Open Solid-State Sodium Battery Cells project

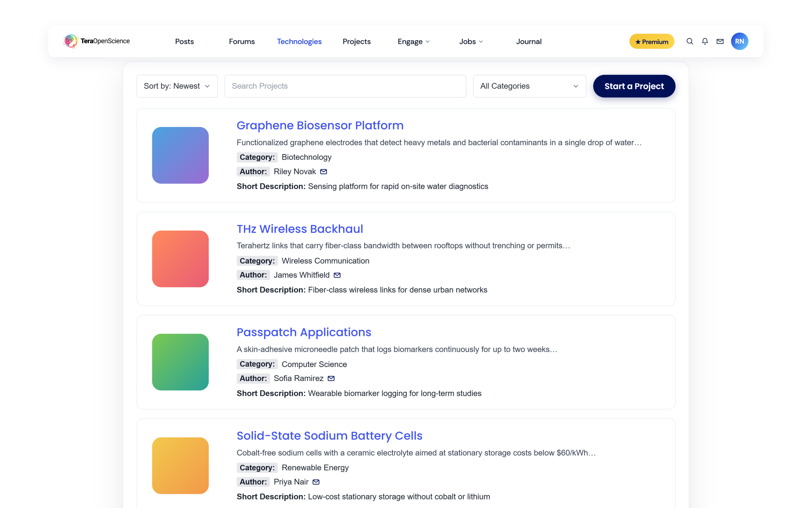pyautogui.click(x=329, y=435)
